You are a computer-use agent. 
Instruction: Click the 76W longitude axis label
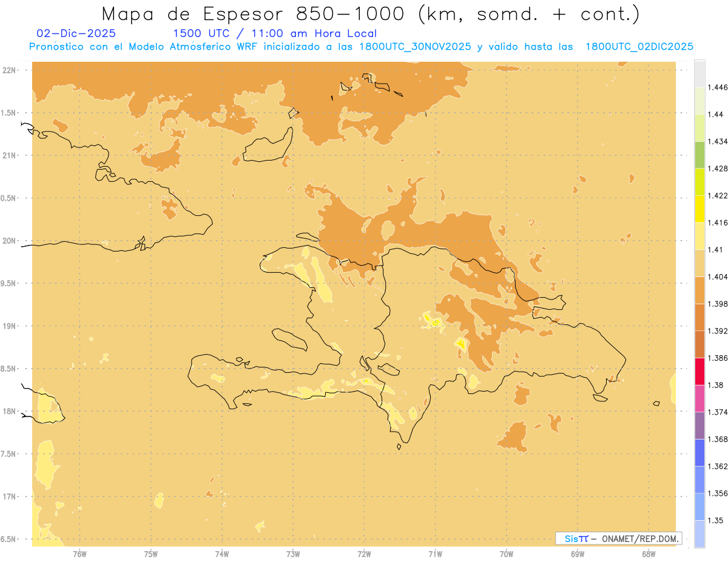[x=79, y=554]
